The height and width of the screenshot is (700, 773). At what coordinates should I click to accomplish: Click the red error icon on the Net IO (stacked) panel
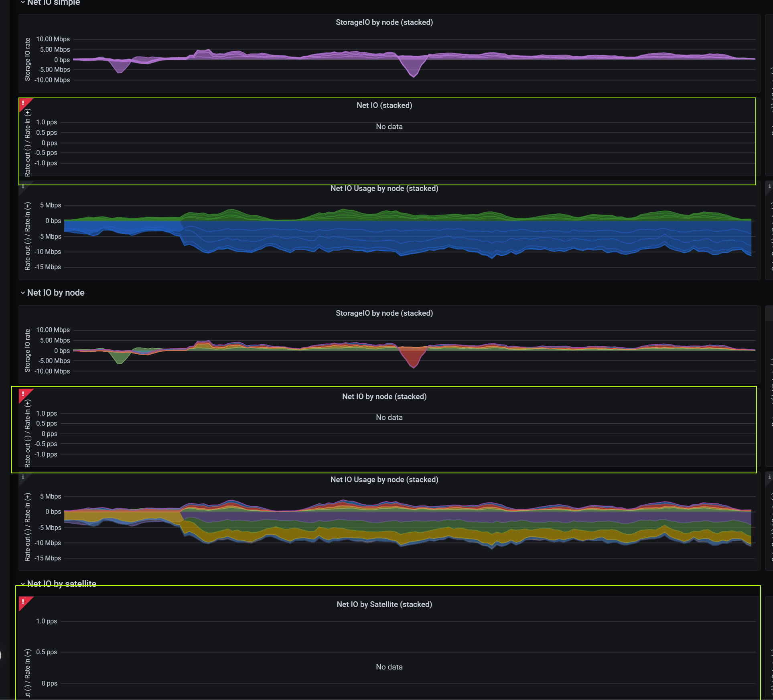pos(23,103)
